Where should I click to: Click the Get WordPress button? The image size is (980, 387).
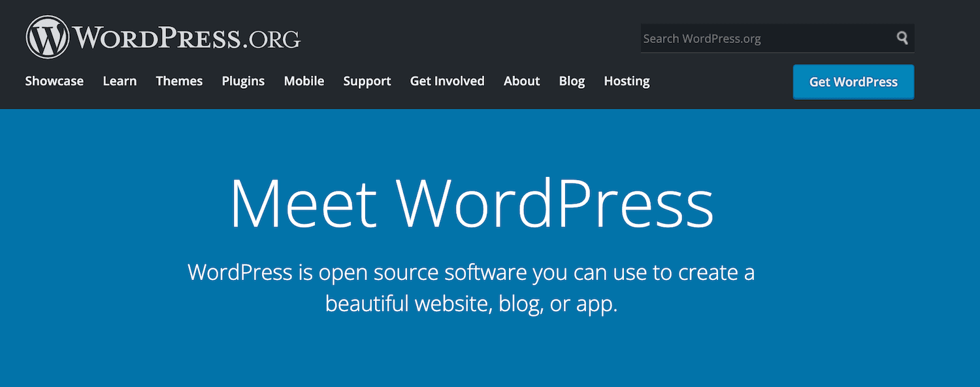pyautogui.click(x=853, y=82)
